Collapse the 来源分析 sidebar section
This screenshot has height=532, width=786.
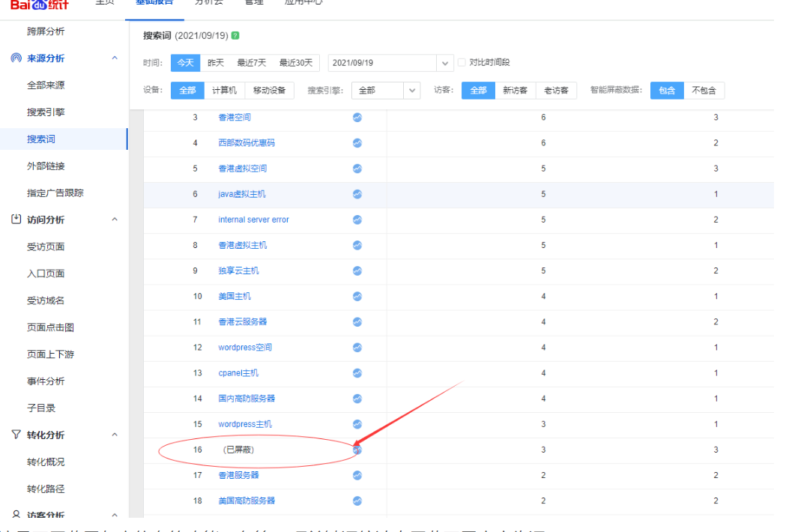115,58
